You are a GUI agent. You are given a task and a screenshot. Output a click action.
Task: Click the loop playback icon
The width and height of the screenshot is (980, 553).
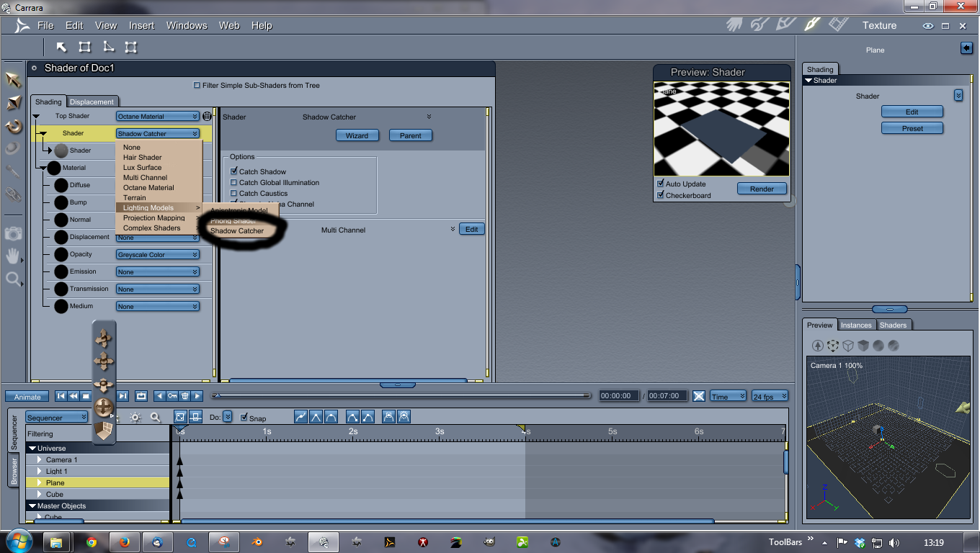141,396
